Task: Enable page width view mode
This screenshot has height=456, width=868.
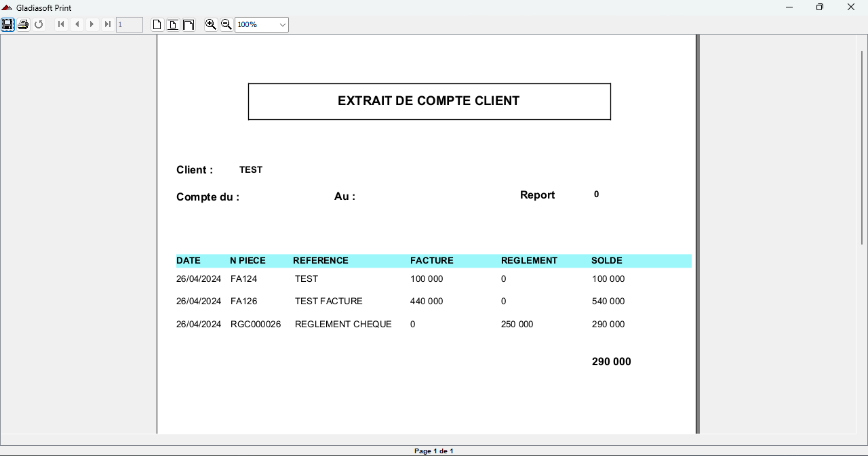Action: pyautogui.click(x=172, y=24)
